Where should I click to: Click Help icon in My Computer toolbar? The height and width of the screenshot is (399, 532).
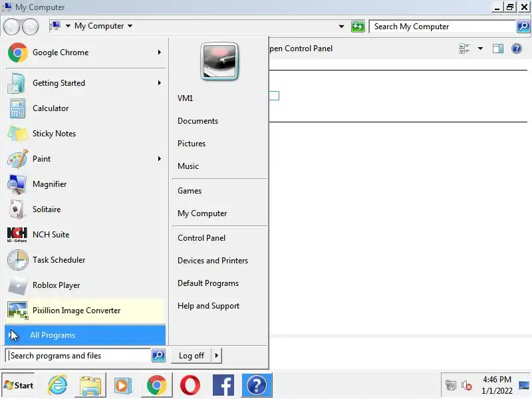[517, 49]
